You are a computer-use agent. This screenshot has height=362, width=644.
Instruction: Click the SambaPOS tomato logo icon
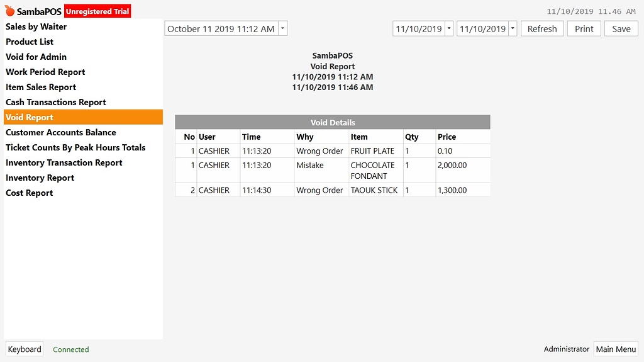pos(9,11)
